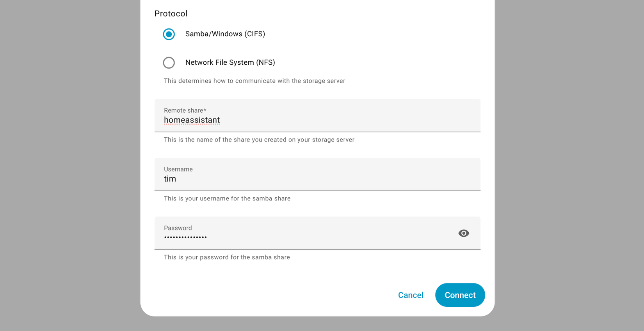
Task: Click the blue Connect pill button
Action: coord(460,295)
